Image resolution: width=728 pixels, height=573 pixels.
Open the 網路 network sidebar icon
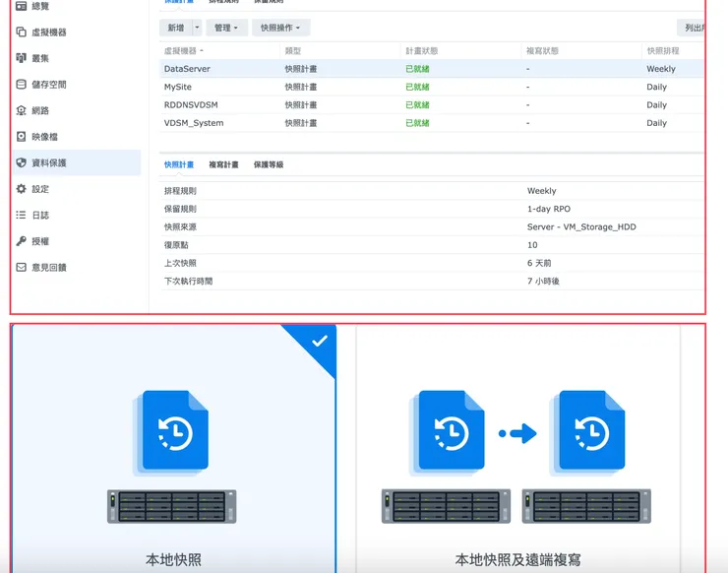tap(21, 110)
